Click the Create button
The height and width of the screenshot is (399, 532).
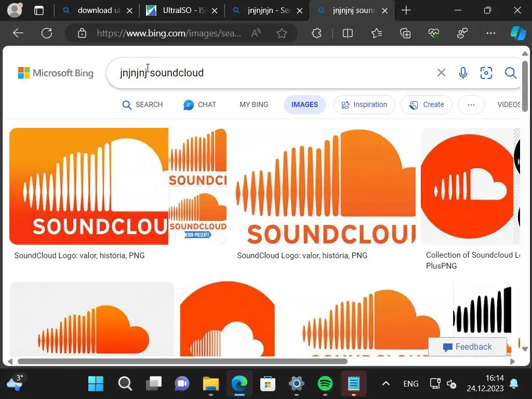(x=427, y=105)
